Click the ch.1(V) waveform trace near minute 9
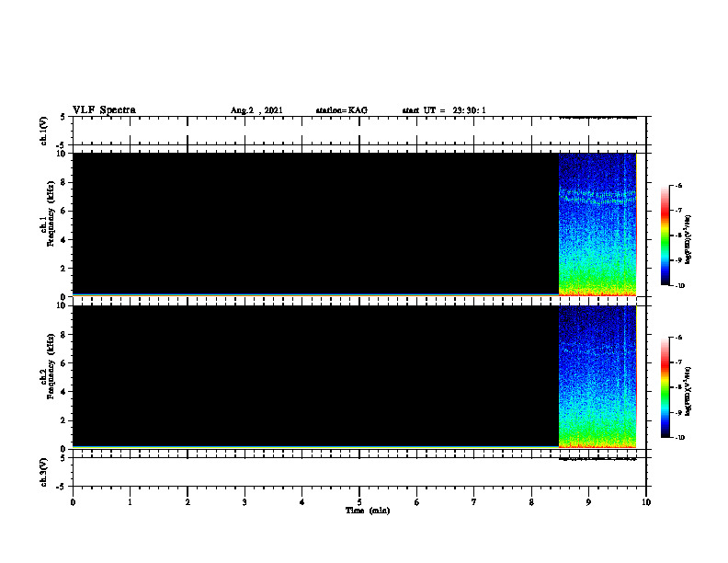The height and width of the screenshot is (563, 728). [x=597, y=118]
